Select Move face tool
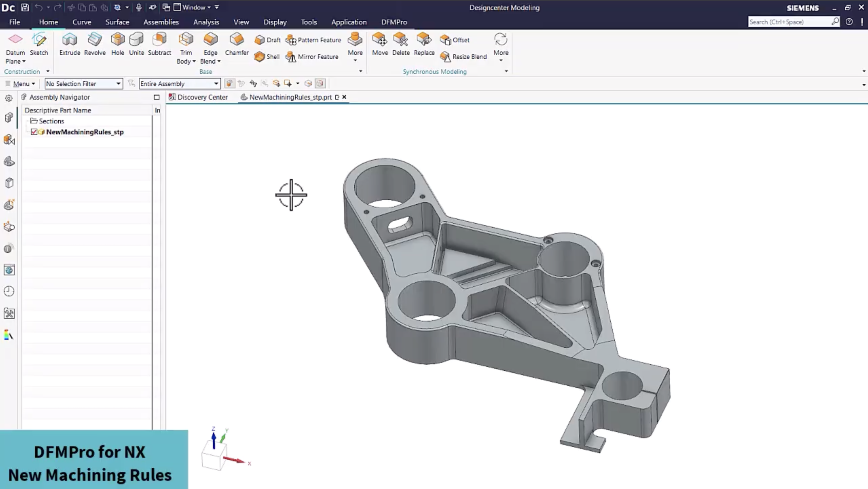 click(x=380, y=45)
